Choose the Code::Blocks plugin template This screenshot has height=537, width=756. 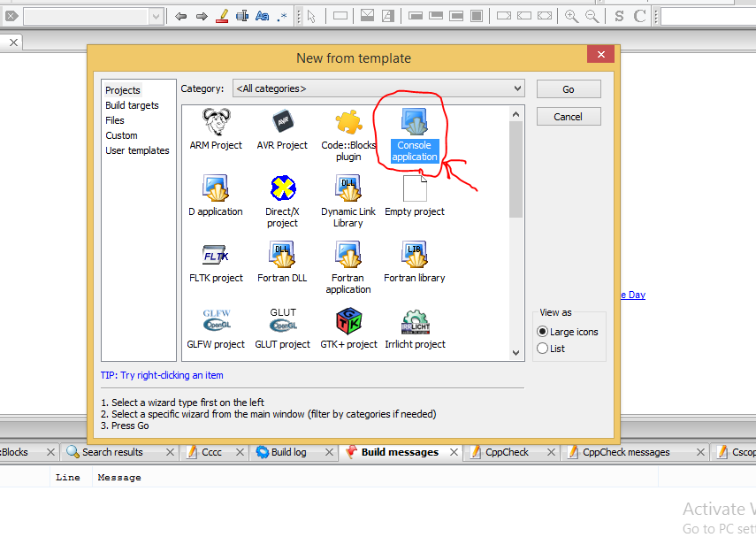tap(348, 135)
